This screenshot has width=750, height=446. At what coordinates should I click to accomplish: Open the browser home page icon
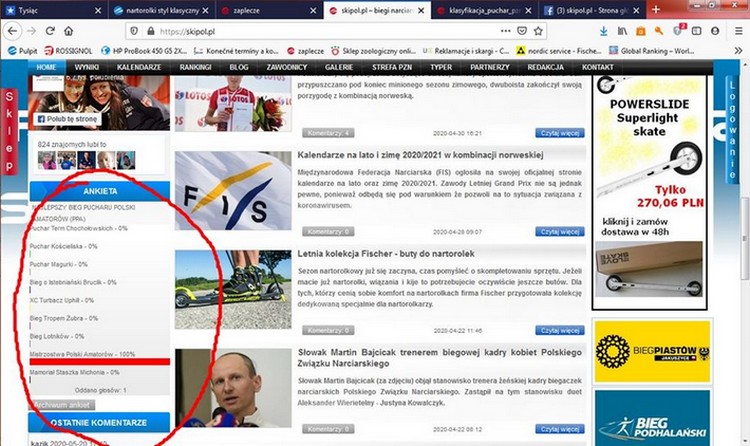pos(68,31)
